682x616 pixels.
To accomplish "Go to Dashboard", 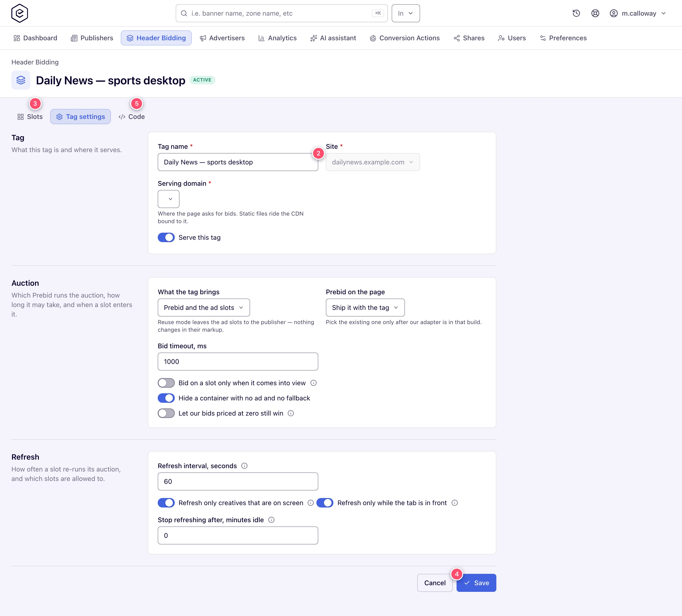I will 35,38.
